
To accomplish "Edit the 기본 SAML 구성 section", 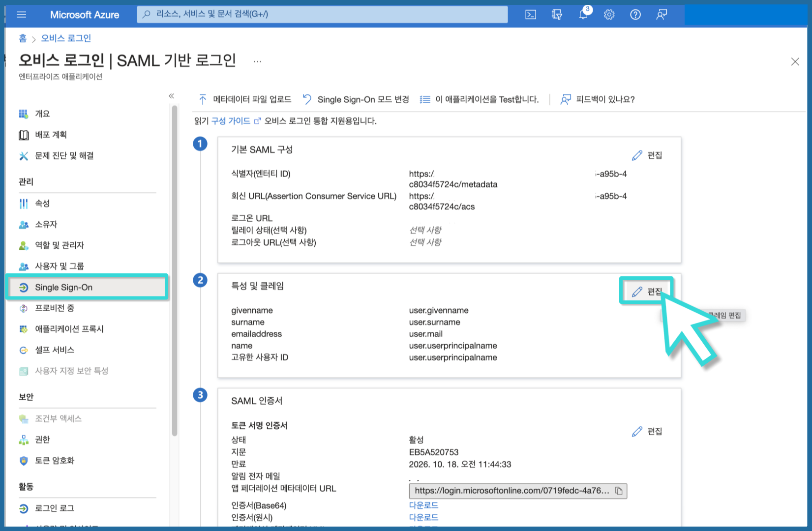I will tap(647, 155).
